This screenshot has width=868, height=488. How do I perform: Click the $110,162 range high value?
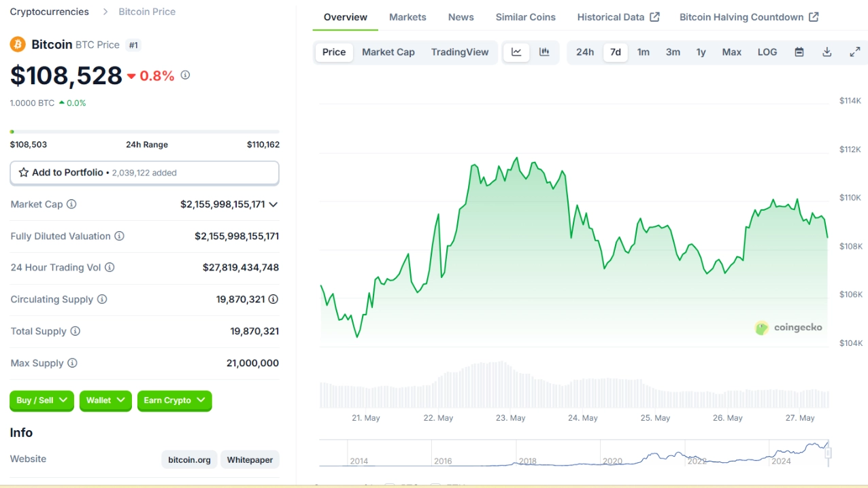point(263,145)
